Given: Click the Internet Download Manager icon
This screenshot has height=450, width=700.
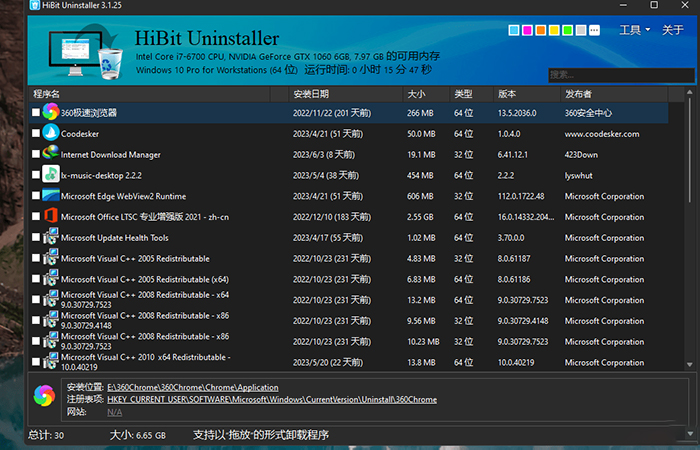Looking at the screenshot, I should coord(50,154).
